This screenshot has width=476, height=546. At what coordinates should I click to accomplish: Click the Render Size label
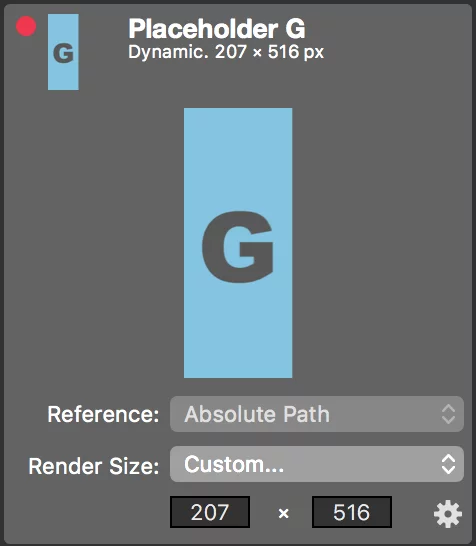[94, 466]
